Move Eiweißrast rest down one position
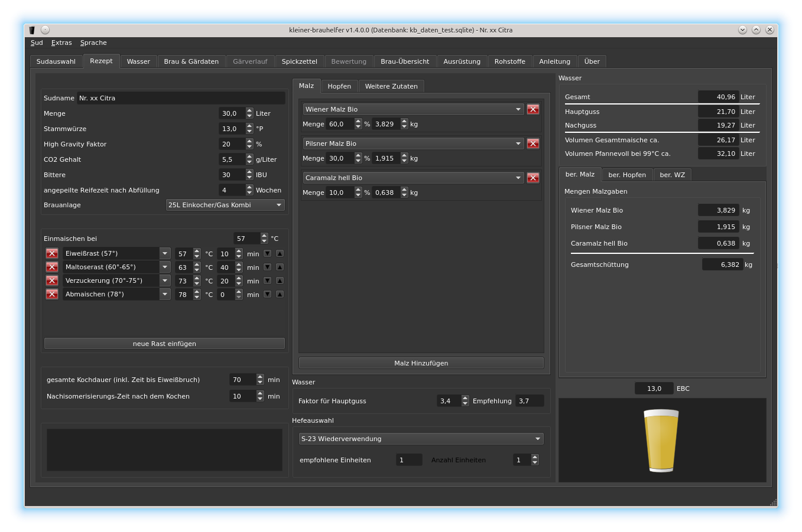Viewport: 802px width, 532px height. [x=268, y=253]
